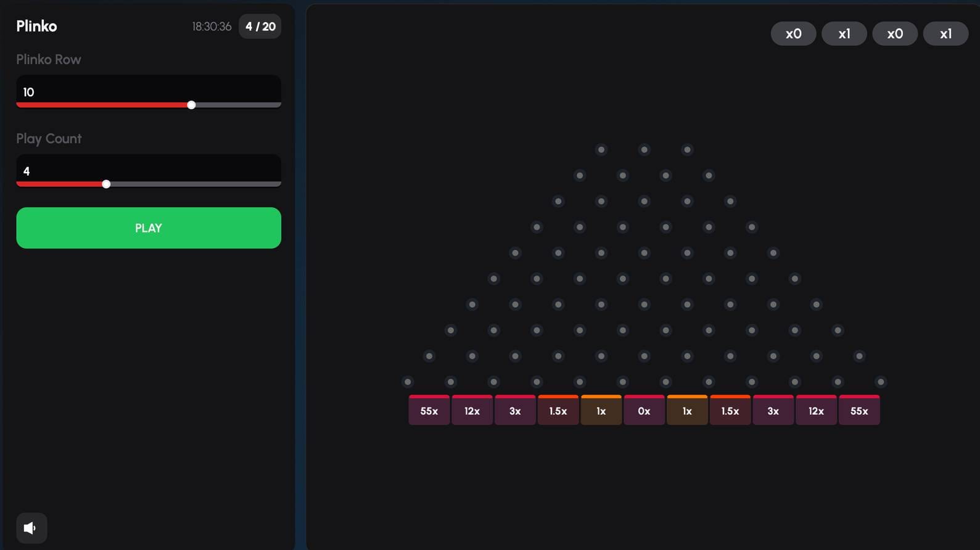
Task: Click the leftmost 55x multiplier bucket
Action: (x=429, y=411)
